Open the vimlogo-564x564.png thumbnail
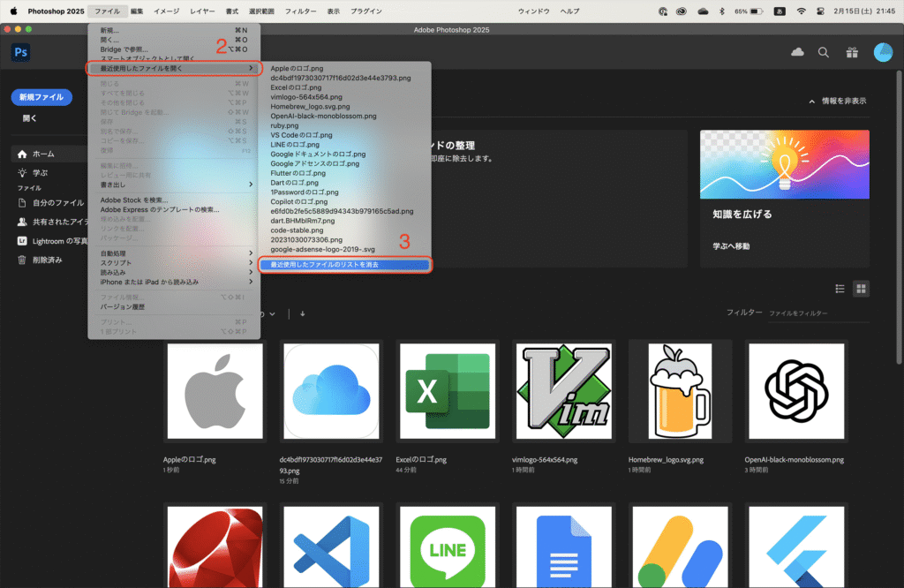Viewport: 904px width, 588px height. click(x=564, y=391)
